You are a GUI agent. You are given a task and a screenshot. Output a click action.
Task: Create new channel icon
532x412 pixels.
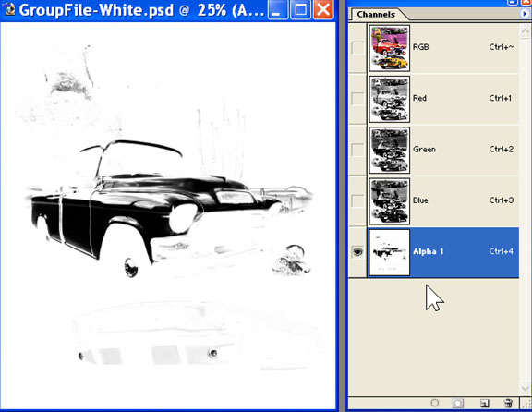(x=485, y=403)
